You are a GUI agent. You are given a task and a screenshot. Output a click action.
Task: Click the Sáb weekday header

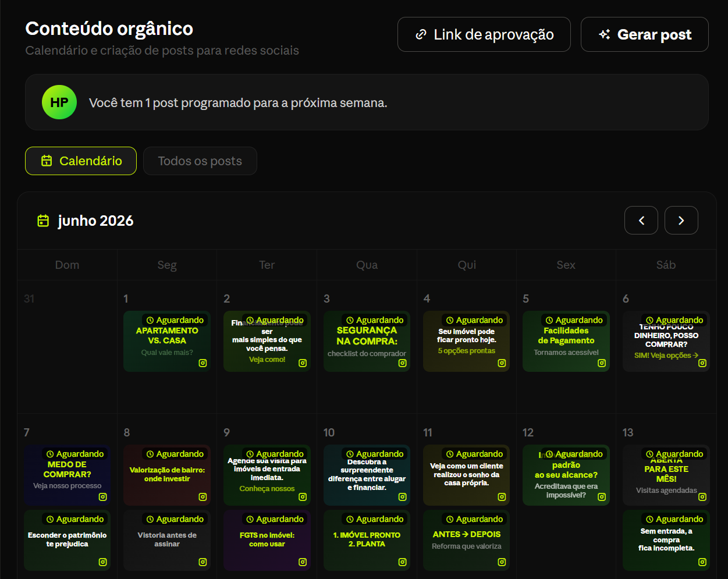[666, 265]
